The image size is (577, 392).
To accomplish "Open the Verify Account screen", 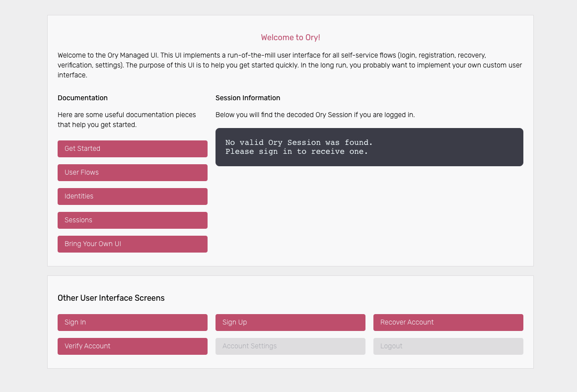I will pos(133,346).
